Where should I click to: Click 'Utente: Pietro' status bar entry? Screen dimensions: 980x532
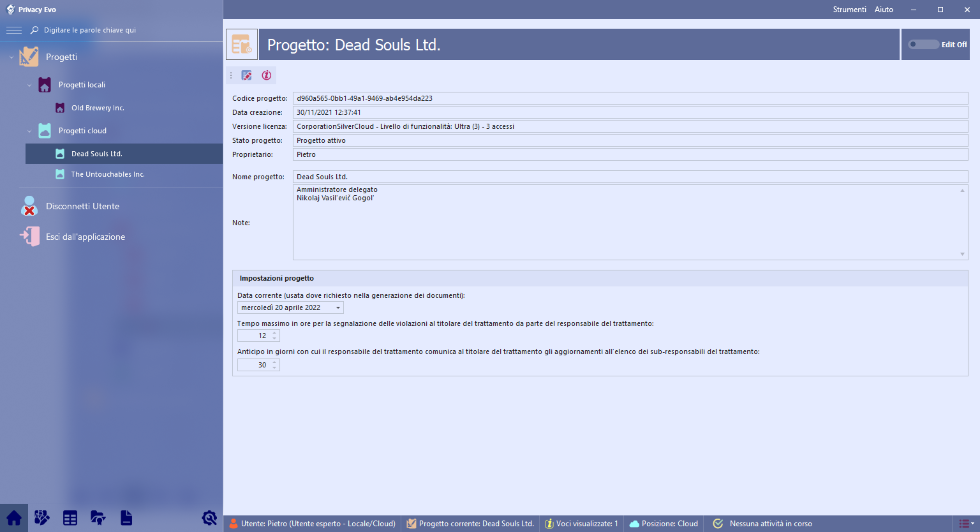coord(318,524)
